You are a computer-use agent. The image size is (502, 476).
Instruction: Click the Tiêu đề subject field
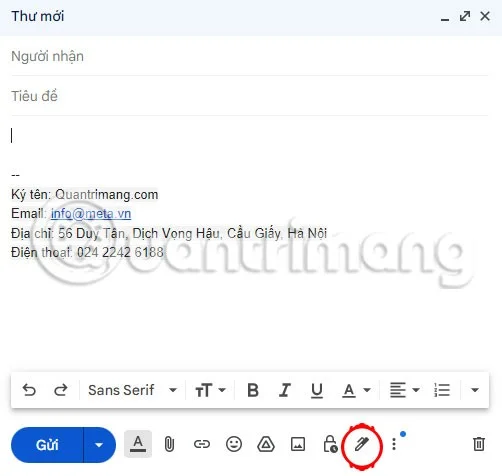click(x=250, y=96)
